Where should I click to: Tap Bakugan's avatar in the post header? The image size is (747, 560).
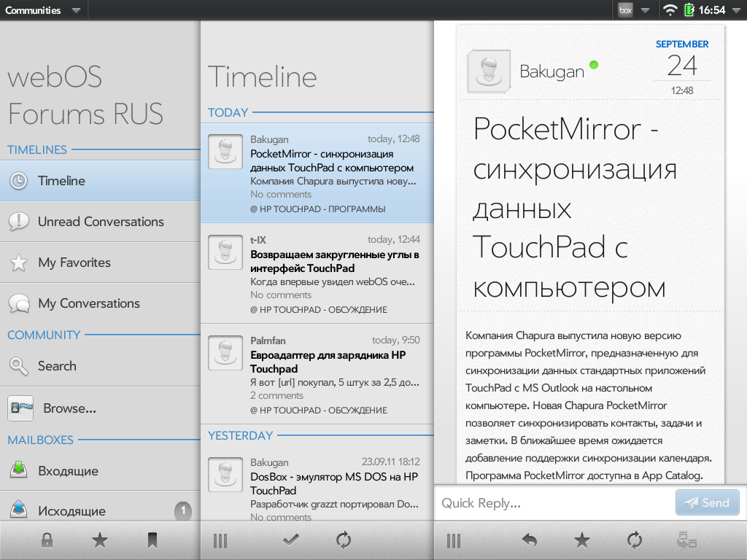point(488,71)
